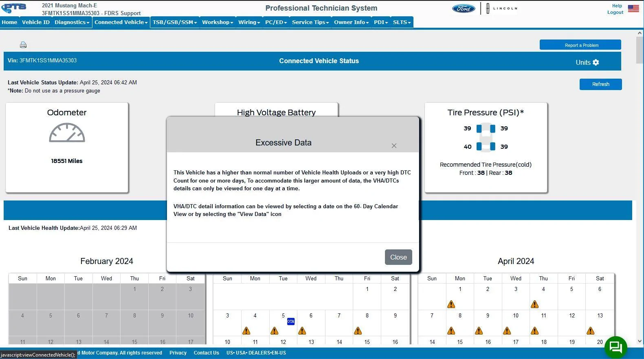
Task: Select March 9 on the calendar
Action: pyautogui.click(x=395, y=323)
